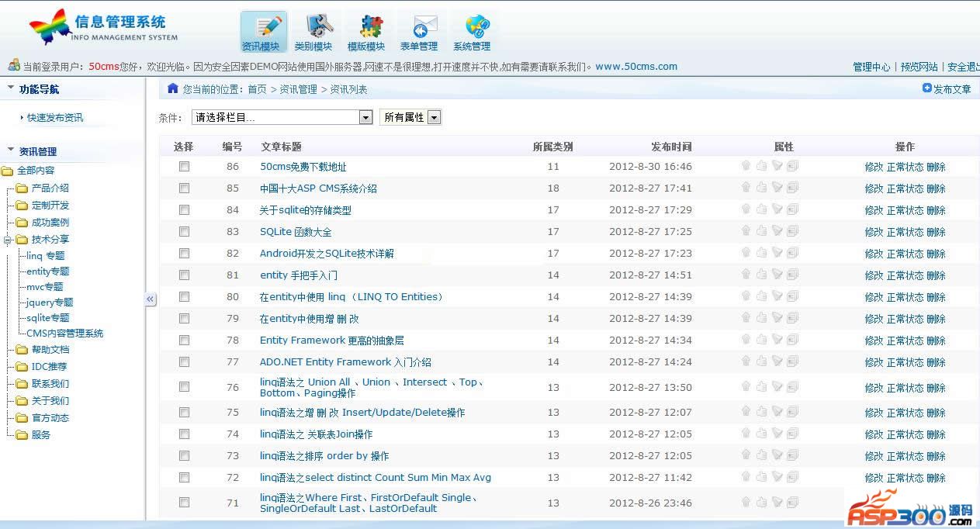
Task: Collapse the sidebar with the « handle
Action: (x=151, y=299)
